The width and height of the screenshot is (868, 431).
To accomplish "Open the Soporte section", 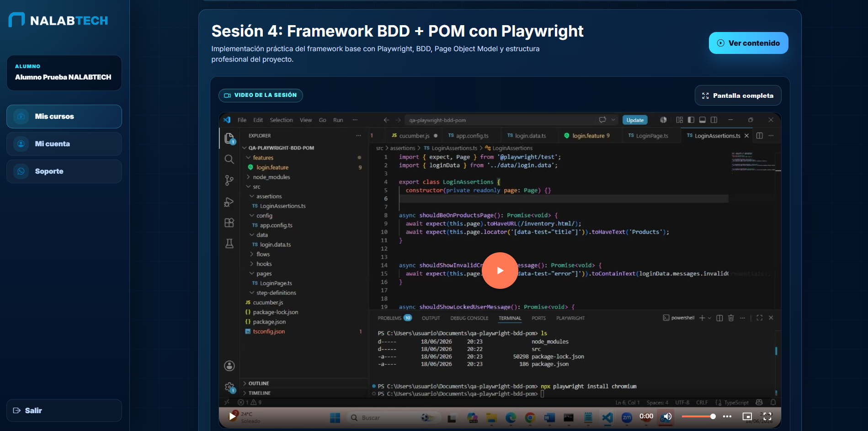I will [x=64, y=171].
